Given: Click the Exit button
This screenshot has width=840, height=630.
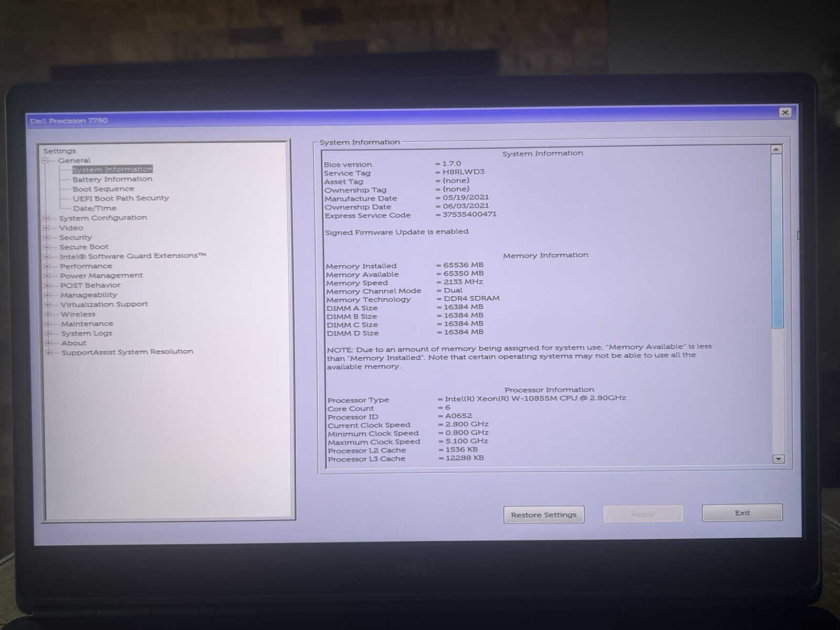Looking at the screenshot, I should click(x=742, y=512).
